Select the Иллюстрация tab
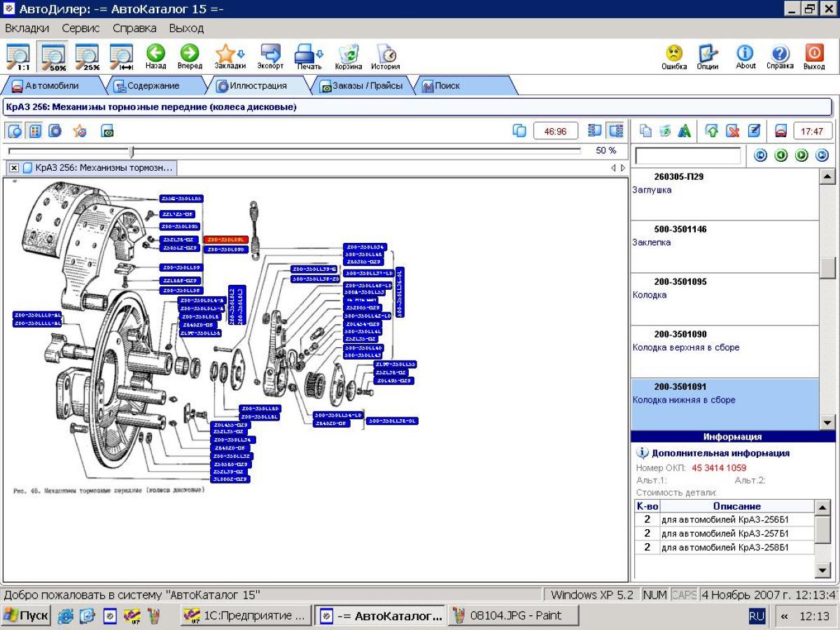The width and height of the screenshot is (840, 630). tap(258, 85)
